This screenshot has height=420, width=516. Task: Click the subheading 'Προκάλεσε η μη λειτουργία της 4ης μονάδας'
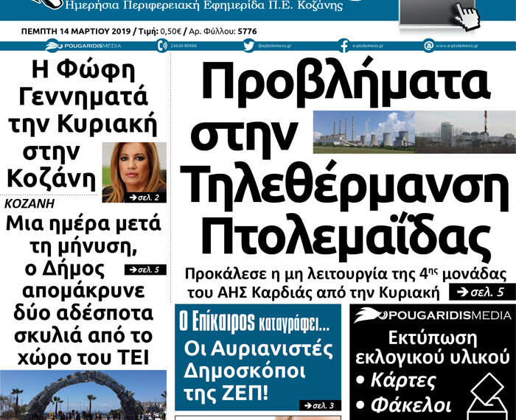346,274
